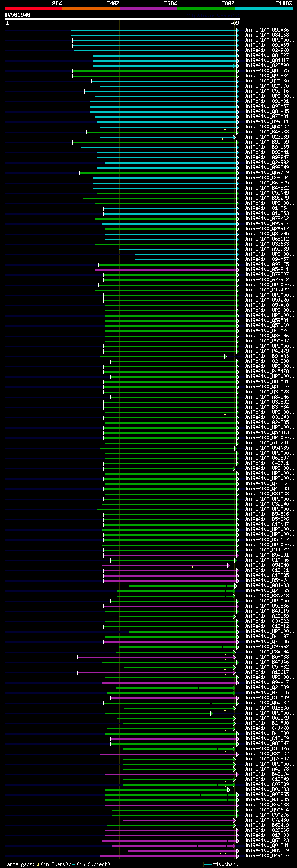Click the cyan 100char scale bar in legend

pos(207,864)
